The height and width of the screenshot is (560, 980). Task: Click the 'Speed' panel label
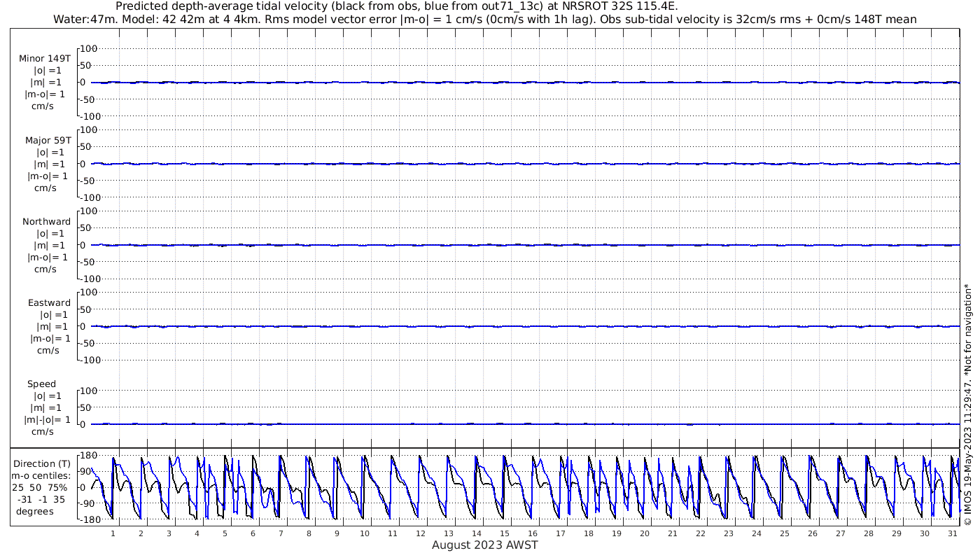[x=41, y=384]
